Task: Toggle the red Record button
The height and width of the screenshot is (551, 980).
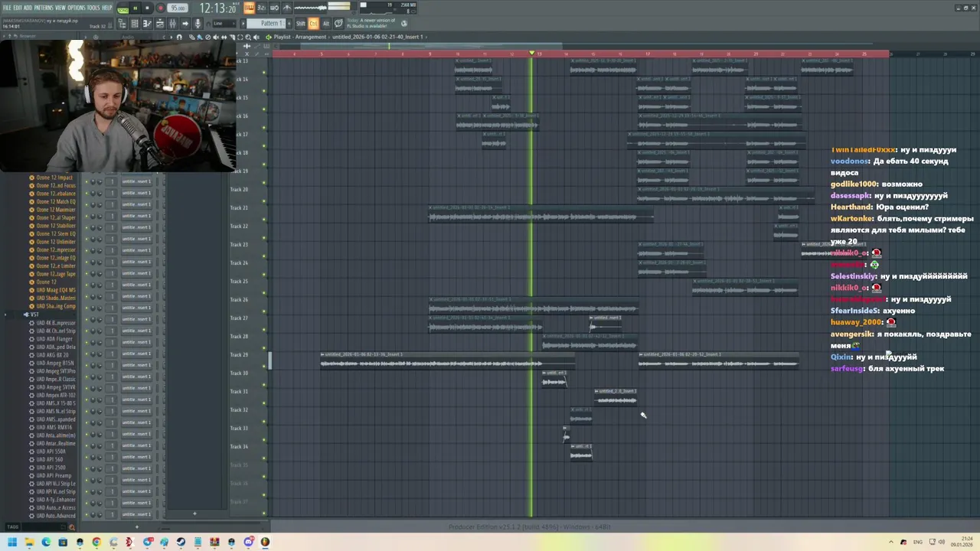Action: pos(161,8)
